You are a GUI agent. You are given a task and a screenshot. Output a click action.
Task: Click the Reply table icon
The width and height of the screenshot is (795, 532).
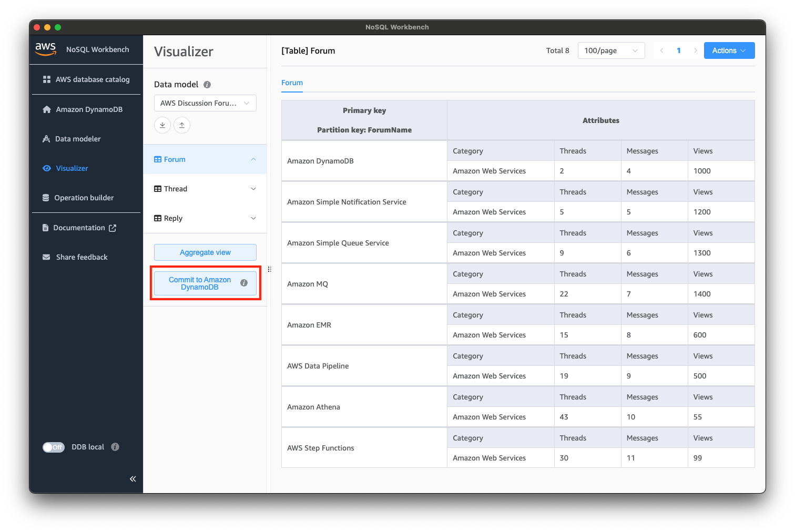tap(158, 218)
